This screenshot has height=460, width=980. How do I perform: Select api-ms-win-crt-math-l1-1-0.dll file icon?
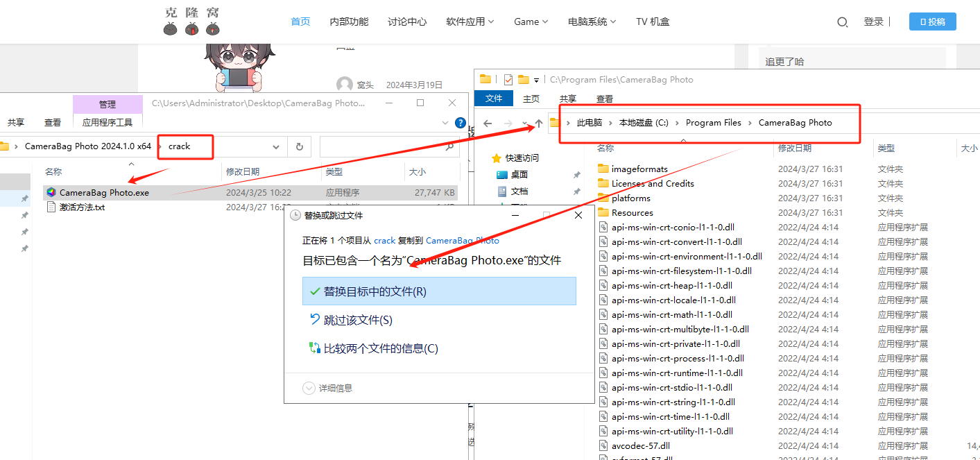(x=603, y=314)
